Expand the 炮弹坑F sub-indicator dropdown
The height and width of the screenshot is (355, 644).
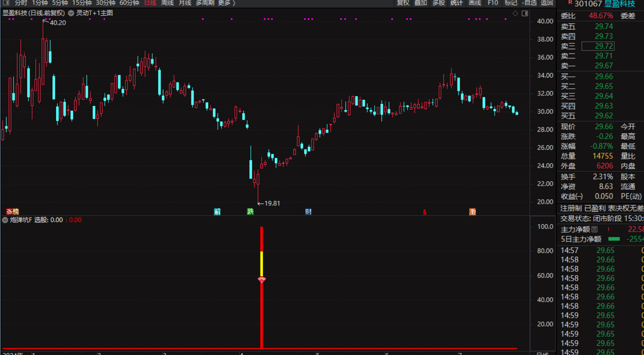[5, 220]
